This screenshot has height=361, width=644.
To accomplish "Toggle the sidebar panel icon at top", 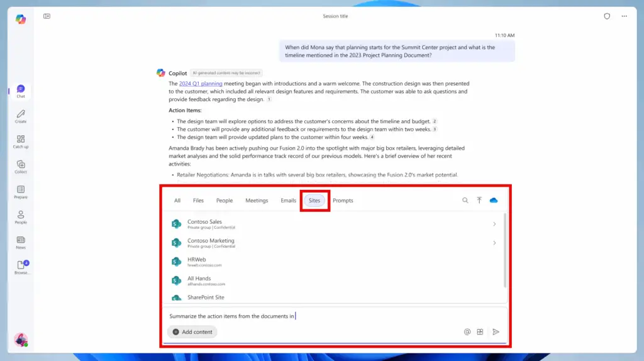I will pos(47,16).
